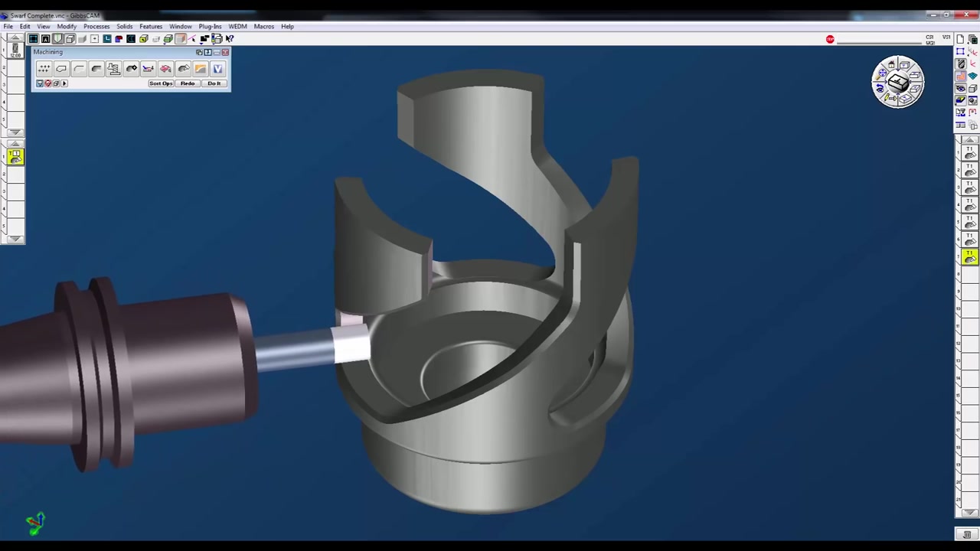The height and width of the screenshot is (551, 980).
Task: Select the gray swarf-style process icon
Action: 184,69
